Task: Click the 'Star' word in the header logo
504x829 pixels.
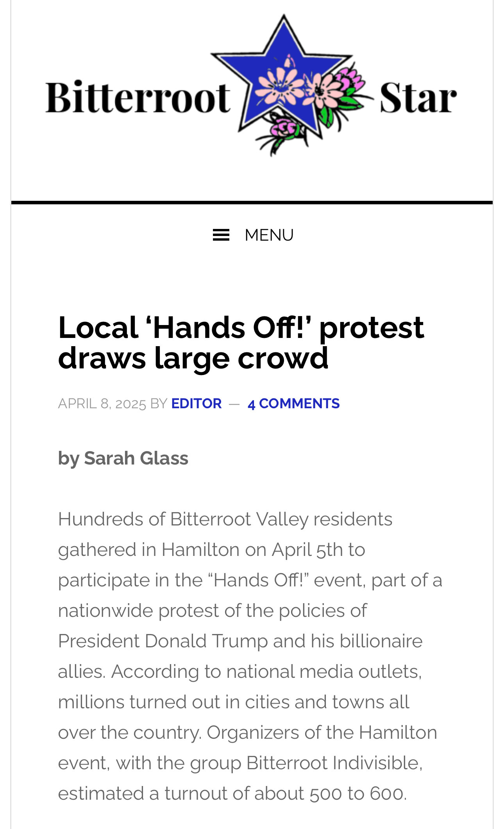Action: pos(418,97)
